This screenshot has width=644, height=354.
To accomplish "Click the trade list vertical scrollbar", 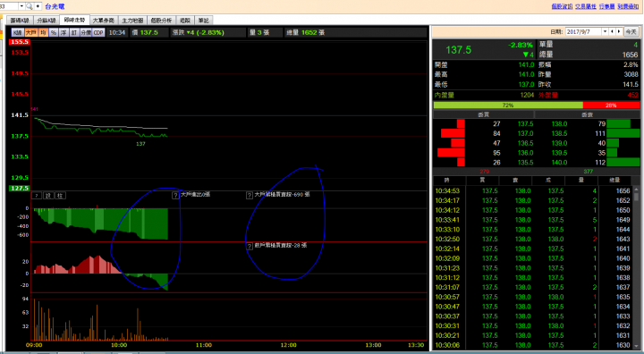I will pyautogui.click(x=636, y=267).
